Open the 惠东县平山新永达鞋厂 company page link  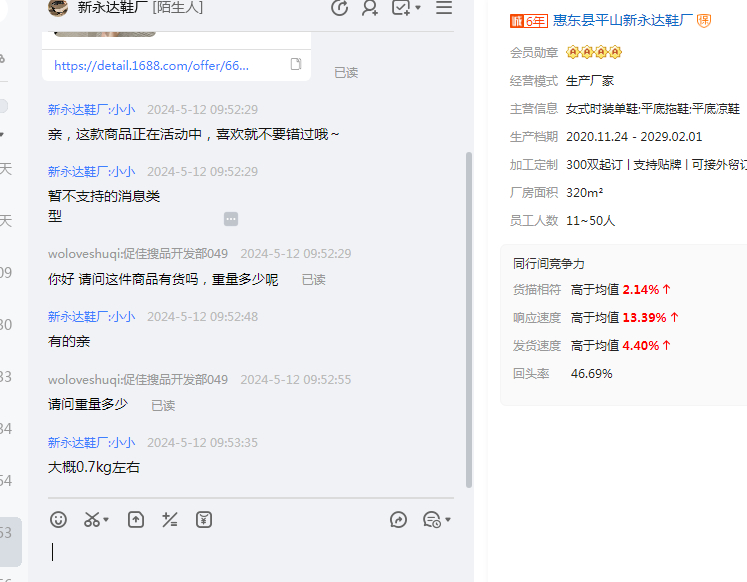tap(623, 21)
